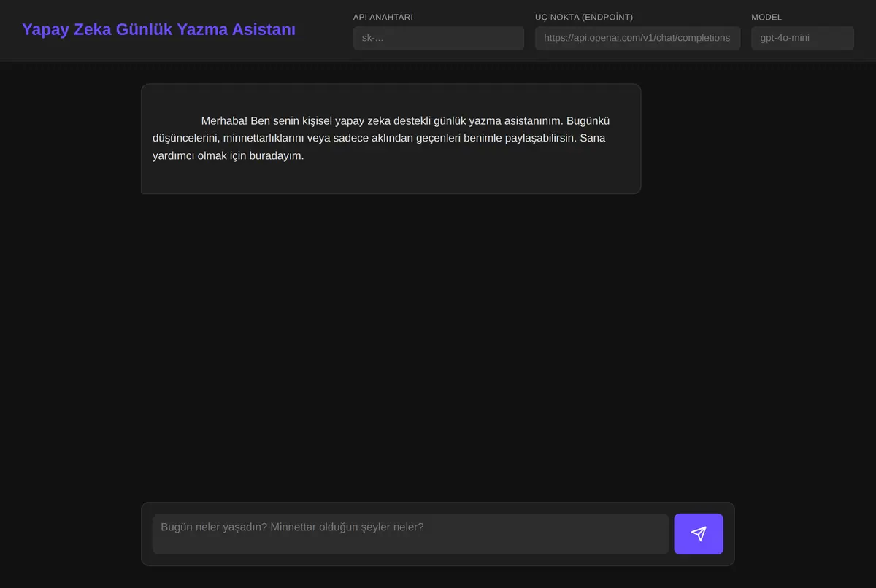Viewport: 876px width, 588px height.
Task: Click the Uç Nokta endpoint URL field
Action: tap(637, 38)
